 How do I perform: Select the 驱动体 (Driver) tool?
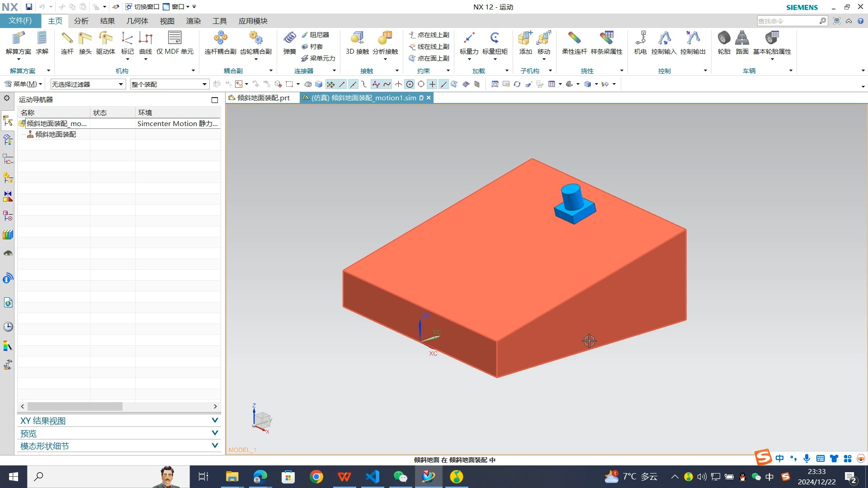(x=106, y=43)
